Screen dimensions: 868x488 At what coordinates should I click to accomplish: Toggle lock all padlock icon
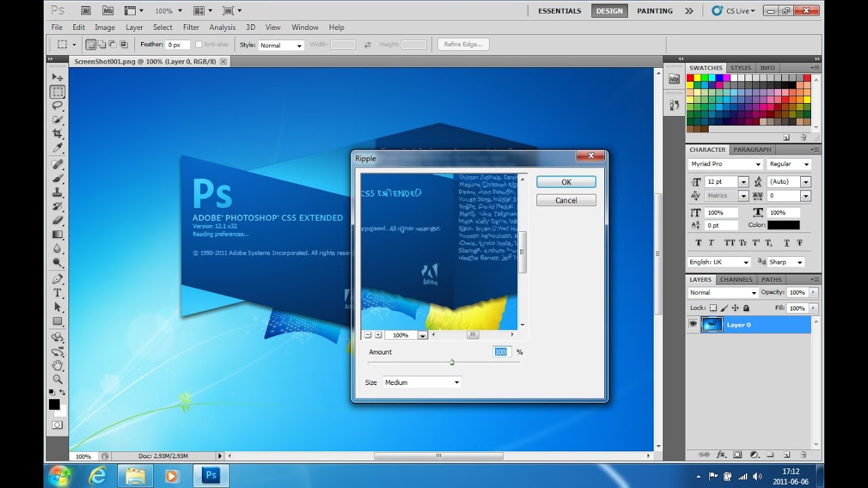746,308
